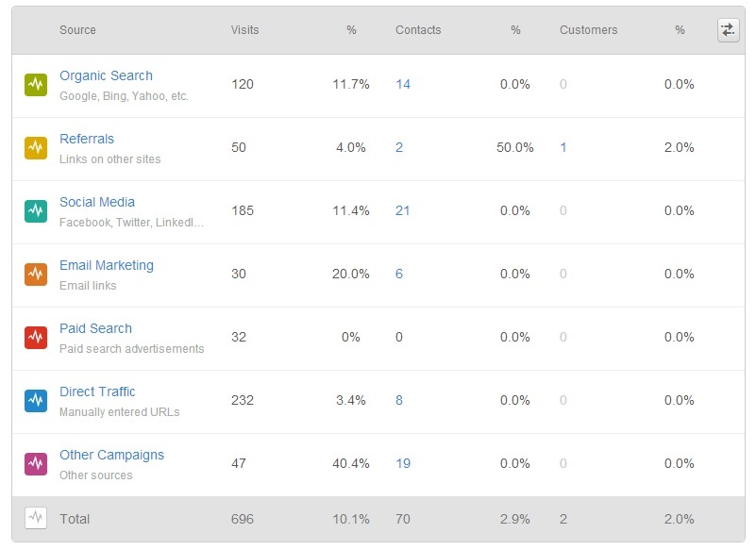Click the purple Other Campaigns pulse icon
The height and width of the screenshot is (550, 756).
pos(36,463)
